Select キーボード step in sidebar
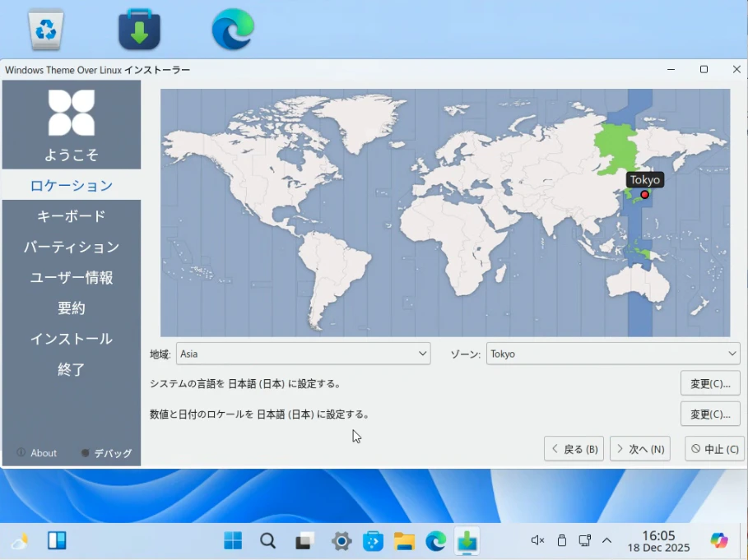748x560 pixels. 72,216
